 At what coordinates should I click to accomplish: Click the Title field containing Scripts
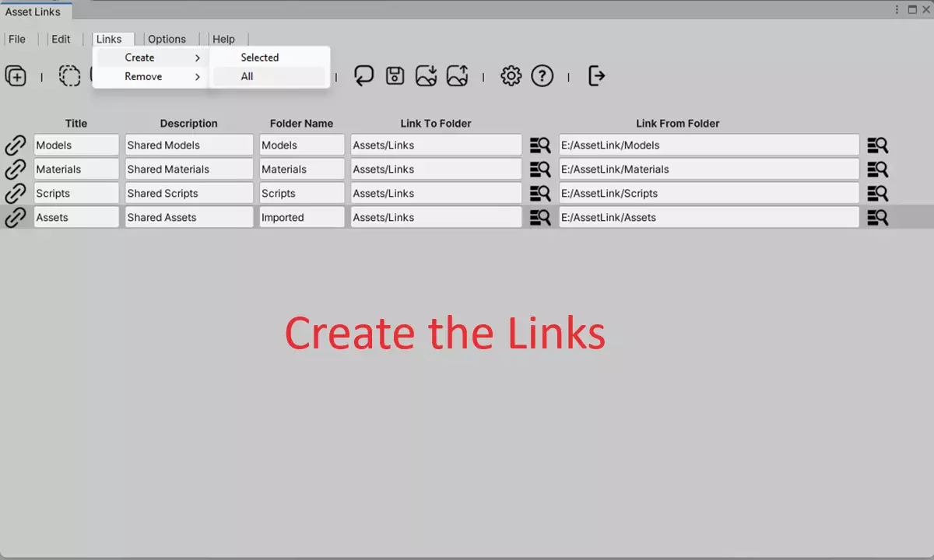[76, 194]
